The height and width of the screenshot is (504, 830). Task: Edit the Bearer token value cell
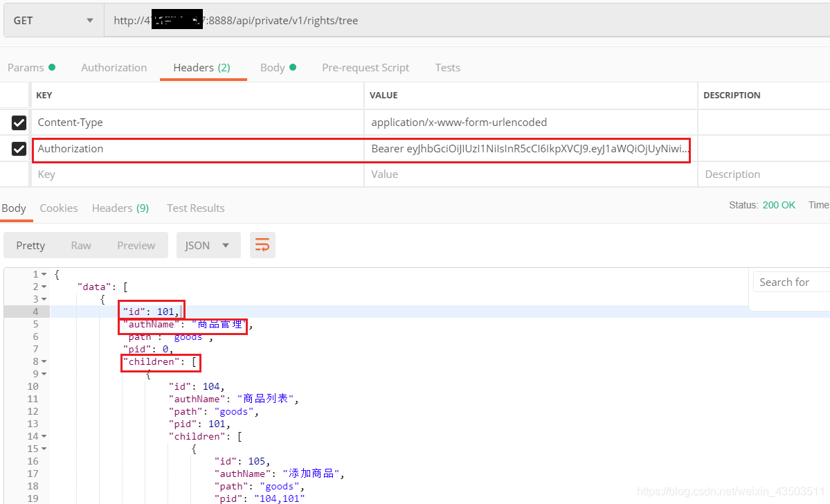pos(530,149)
